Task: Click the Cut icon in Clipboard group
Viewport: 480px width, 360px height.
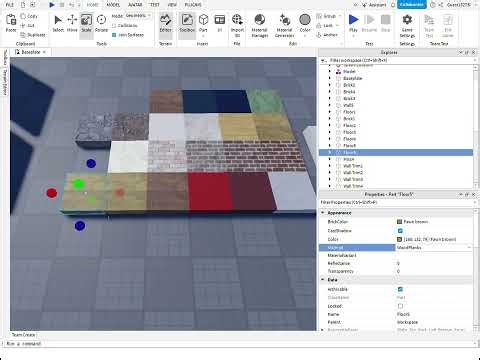Action: click(x=23, y=25)
